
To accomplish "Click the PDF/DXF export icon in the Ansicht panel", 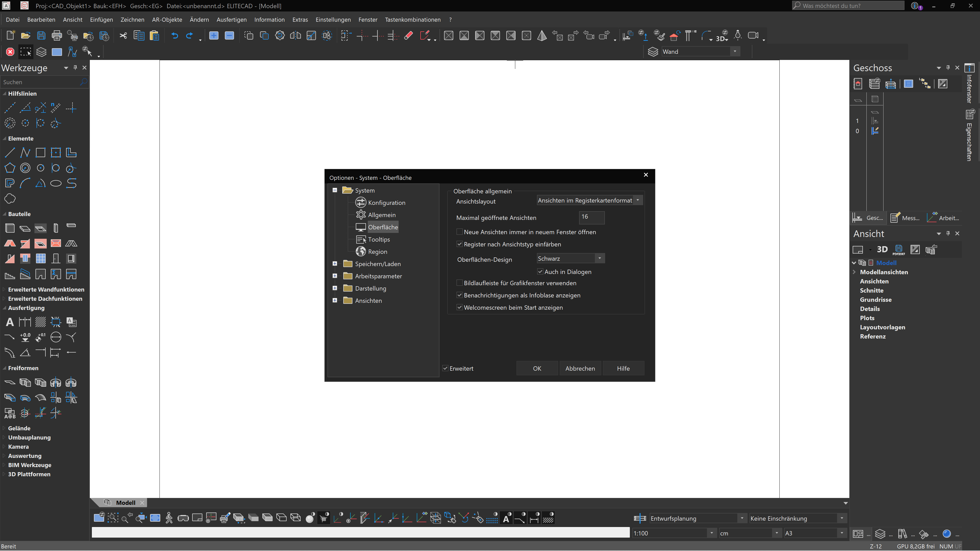I will [x=899, y=250].
